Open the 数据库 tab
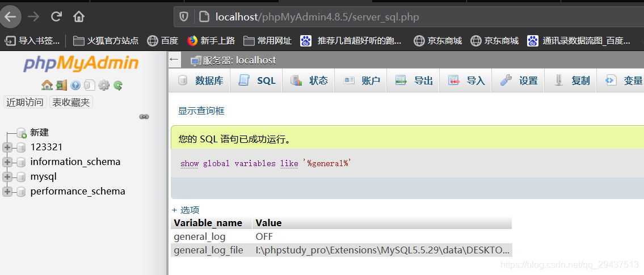The image size is (644, 275). [200, 81]
